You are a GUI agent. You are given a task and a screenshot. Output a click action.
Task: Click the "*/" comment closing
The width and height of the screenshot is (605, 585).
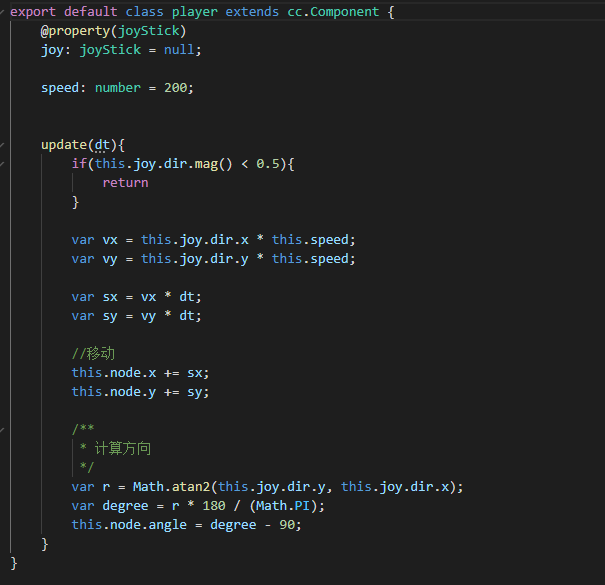point(87,467)
